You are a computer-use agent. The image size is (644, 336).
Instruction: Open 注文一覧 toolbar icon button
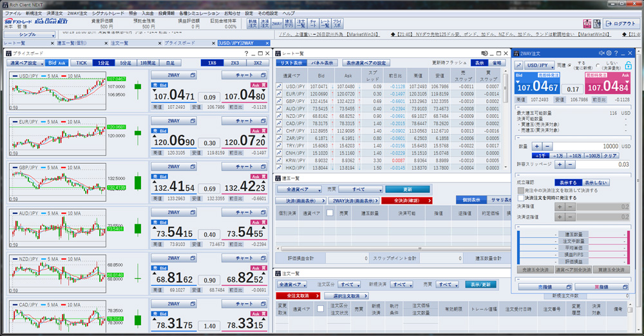pos(301,23)
